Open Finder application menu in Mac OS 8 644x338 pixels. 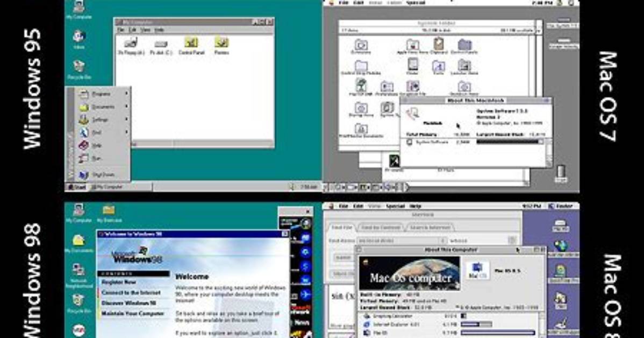click(x=561, y=206)
